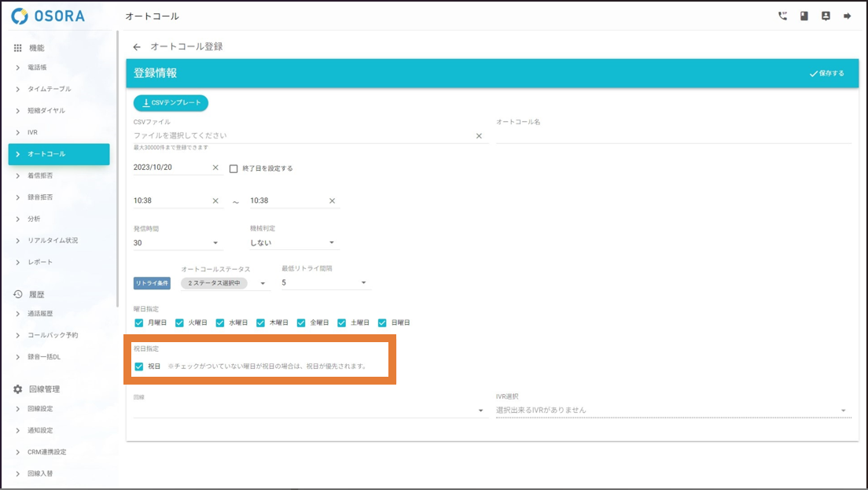The width and height of the screenshot is (868, 490).
Task: Clear the 2023/10/20 date field
Action: [x=215, y=168]
